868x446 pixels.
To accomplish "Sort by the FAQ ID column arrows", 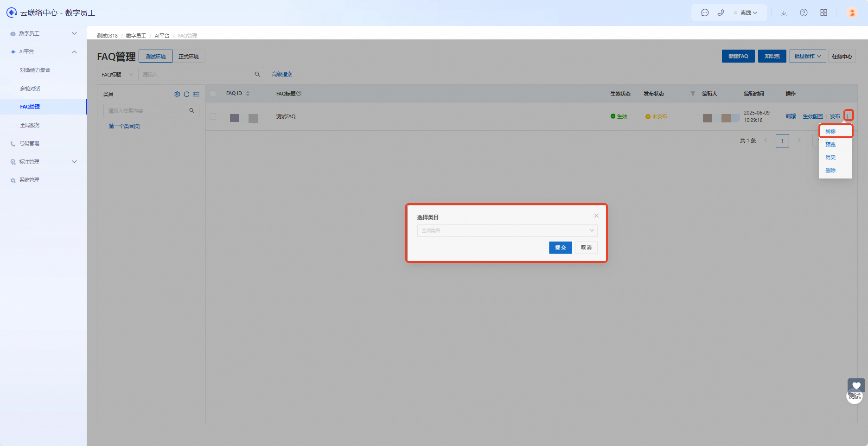I will 248,94.
